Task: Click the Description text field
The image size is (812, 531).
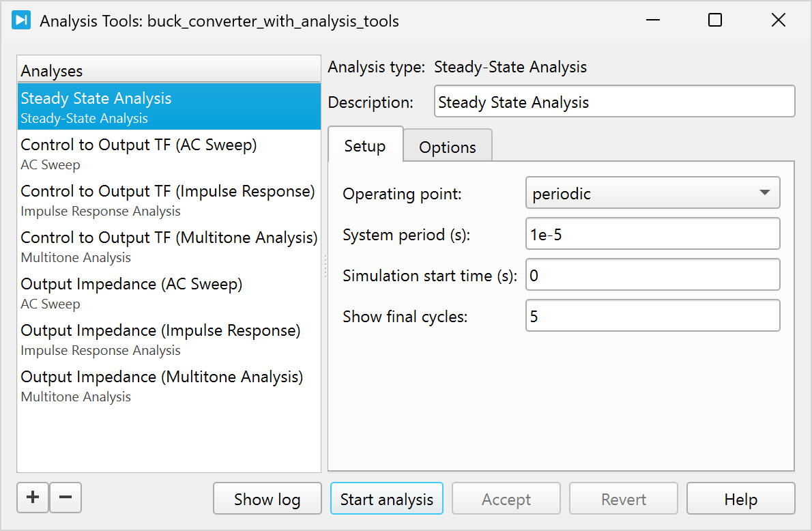Action: coord(614,102)
